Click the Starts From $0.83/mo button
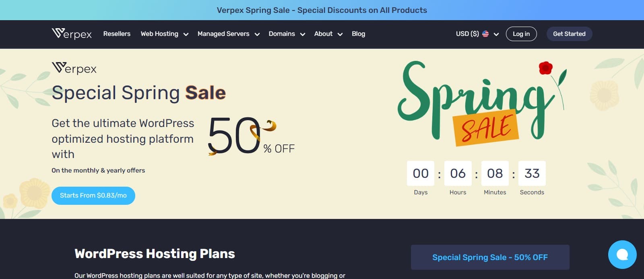The width and height of the screenshot is (644, 279). click(93, 196)
